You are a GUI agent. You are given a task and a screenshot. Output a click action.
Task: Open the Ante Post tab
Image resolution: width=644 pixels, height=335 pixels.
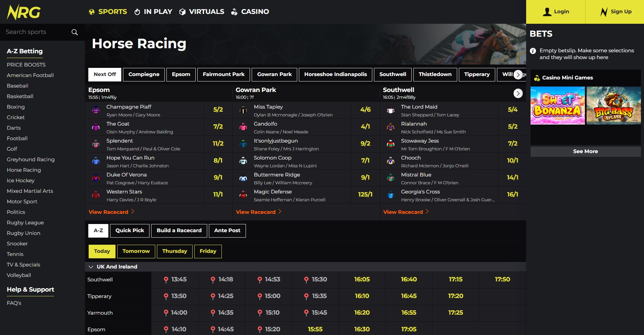coord(227,230)
